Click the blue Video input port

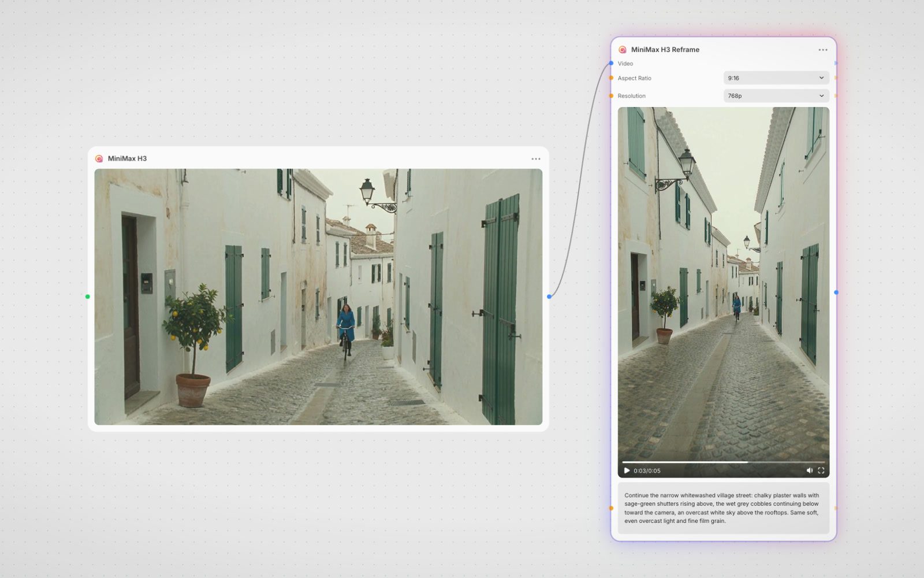coord(611,63)
